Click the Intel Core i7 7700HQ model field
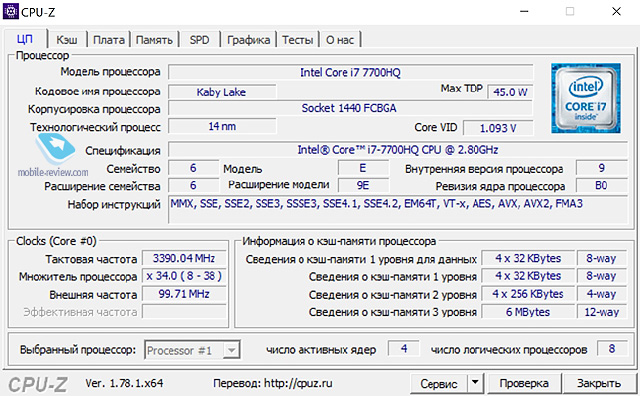 tap(351, 72)
